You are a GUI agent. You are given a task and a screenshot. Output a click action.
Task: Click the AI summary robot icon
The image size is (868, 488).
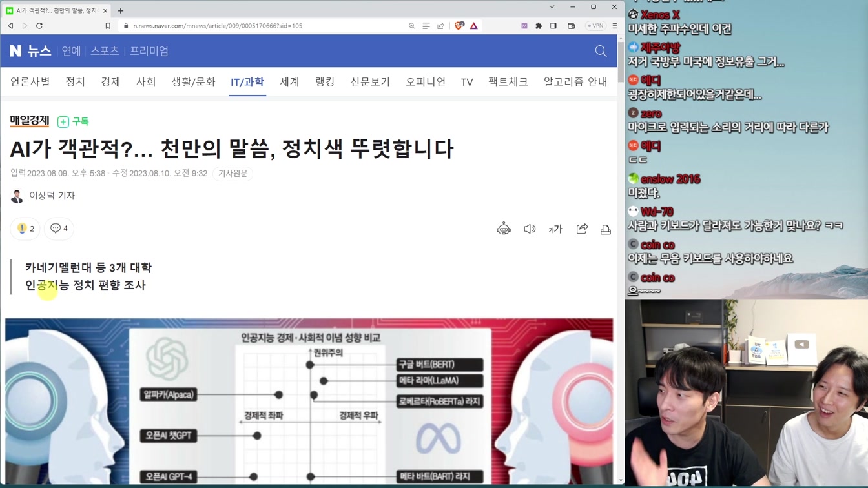(504, 229)
